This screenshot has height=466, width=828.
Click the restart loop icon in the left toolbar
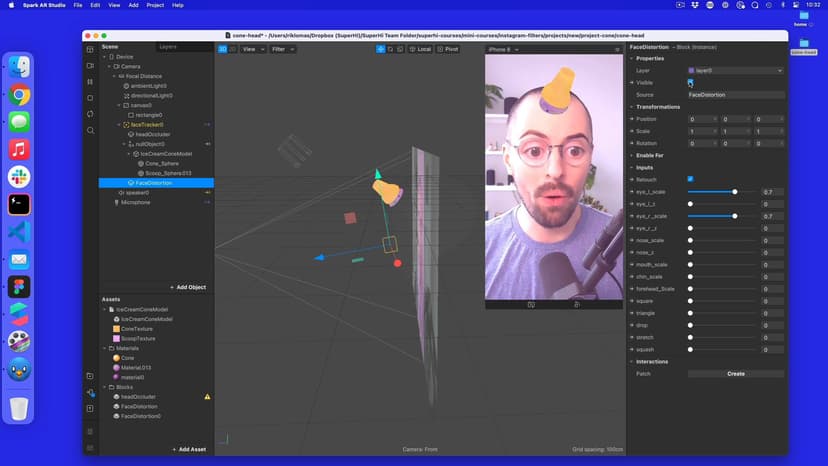coord(90,114)
